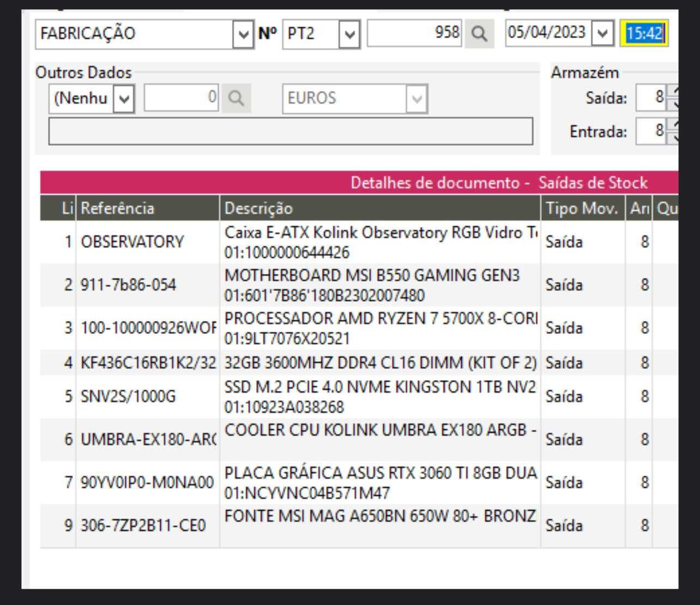Click the Entrada warehouse number field
The image size is (700, 605).
tap(651, 130)
